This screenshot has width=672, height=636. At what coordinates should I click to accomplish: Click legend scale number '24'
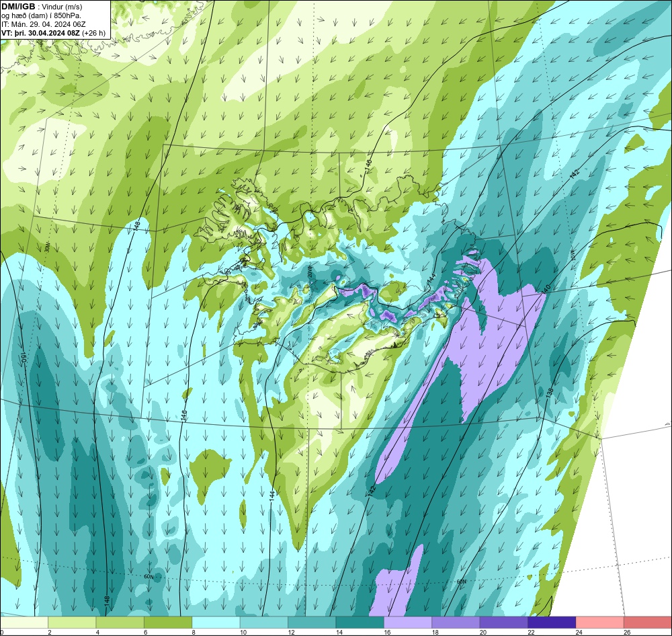pos(579,632)
